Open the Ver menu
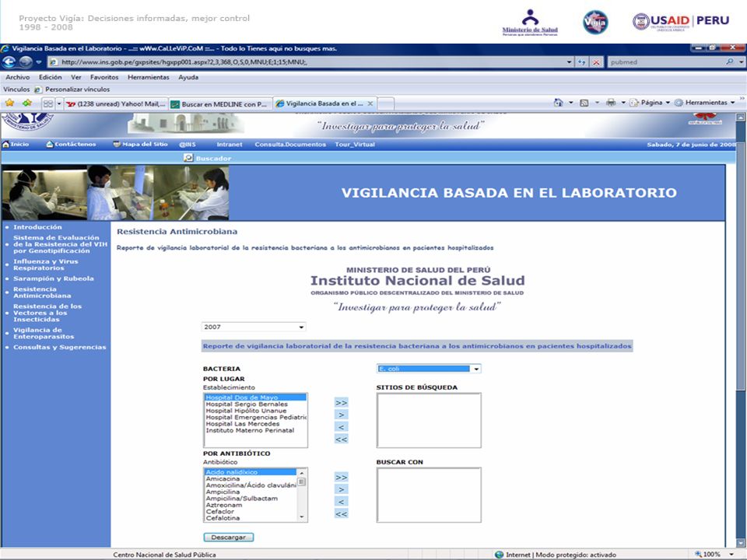 76,77
